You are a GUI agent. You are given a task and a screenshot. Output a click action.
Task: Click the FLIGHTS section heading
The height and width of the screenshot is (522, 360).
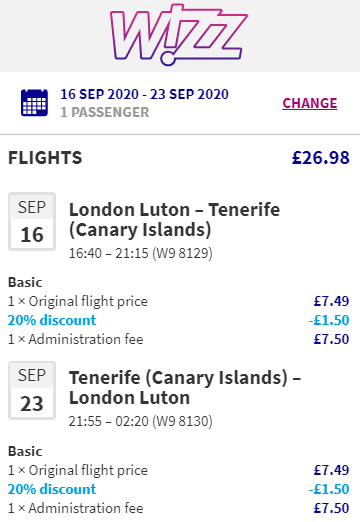point(45,158)
